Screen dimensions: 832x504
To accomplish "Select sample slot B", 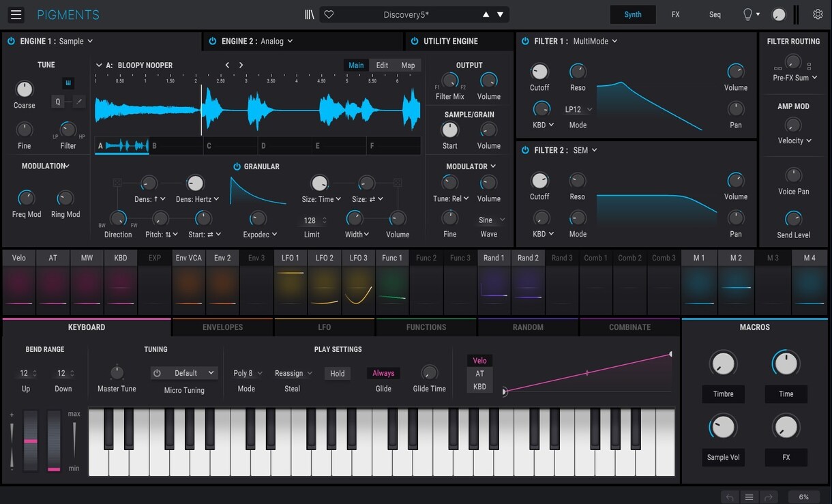I will click(176, 145).
